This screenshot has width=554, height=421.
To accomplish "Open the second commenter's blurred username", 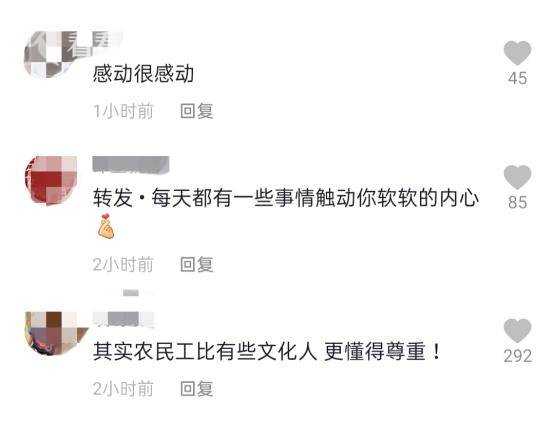I will coord(131,165).
